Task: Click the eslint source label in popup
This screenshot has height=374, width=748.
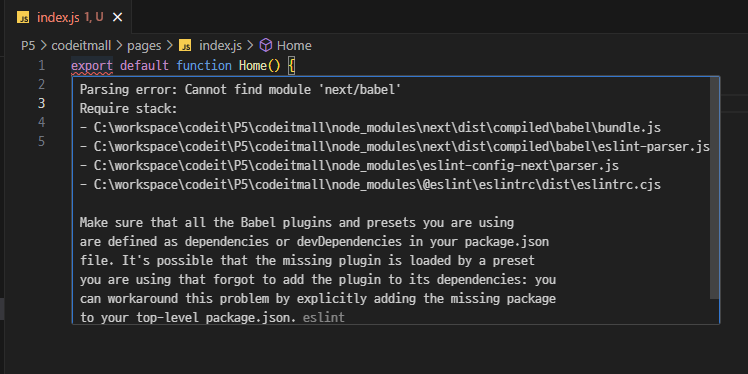Action: click(323, 318)
